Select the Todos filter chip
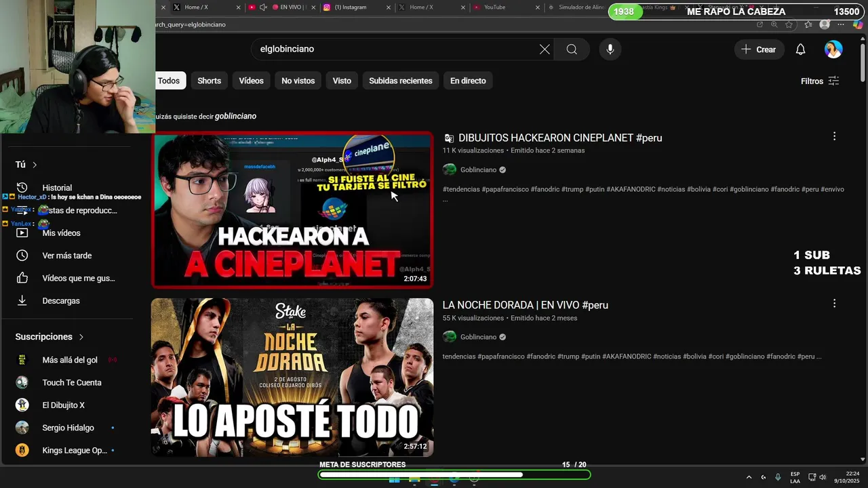The width and height of the screenshot is (868, 488). pos(169,81)
